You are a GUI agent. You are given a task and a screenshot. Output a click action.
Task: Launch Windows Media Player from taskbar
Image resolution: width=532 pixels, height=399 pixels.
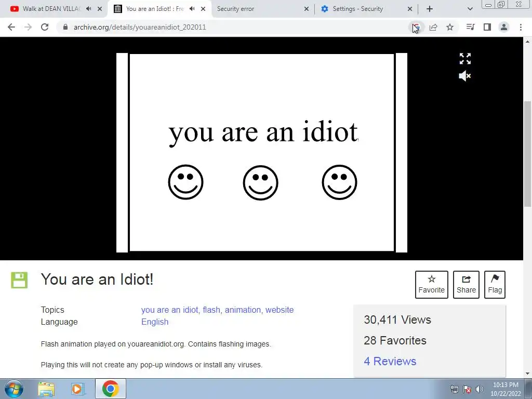(x=78, y=389)
